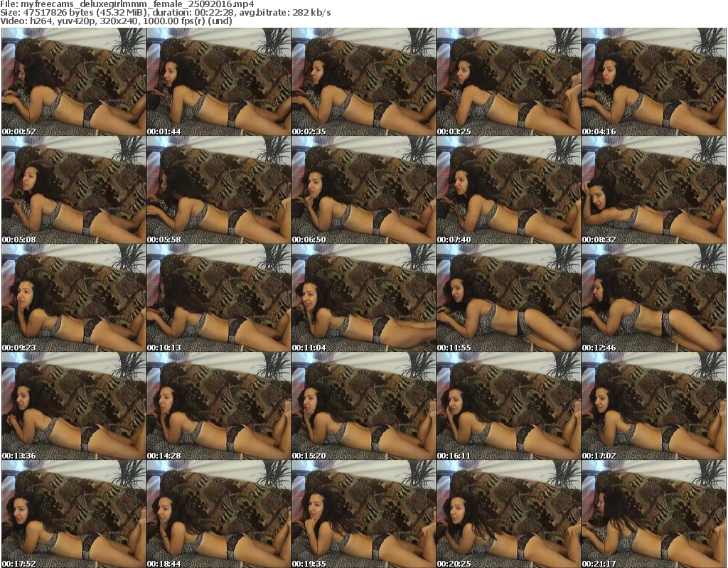Select the thumbnail stamped 00:01:44

coord(219,82)
